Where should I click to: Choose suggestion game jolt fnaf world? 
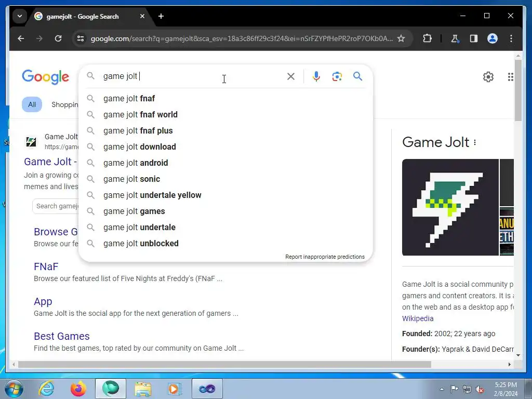pos(225,115)
